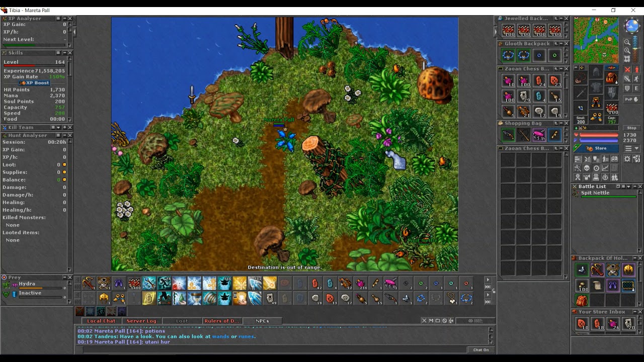The height and width of the screenshot is (362, 644).
Task: Close the Glooth Backpack container
Action: pos(566,44)
